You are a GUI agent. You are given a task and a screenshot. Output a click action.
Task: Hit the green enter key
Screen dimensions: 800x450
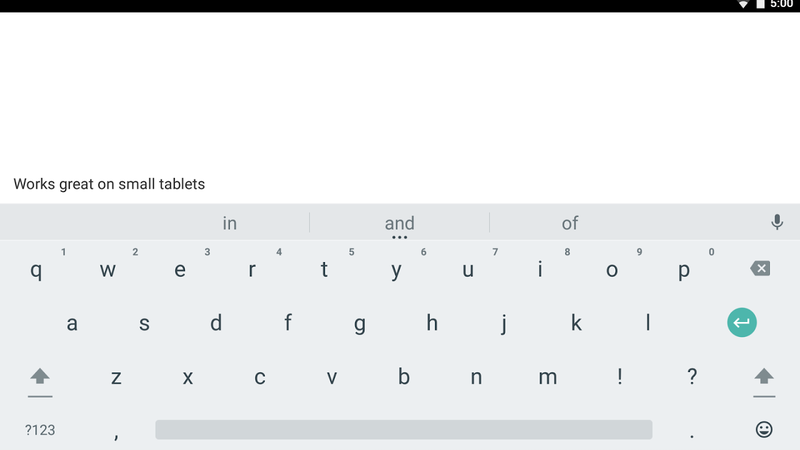742,323
